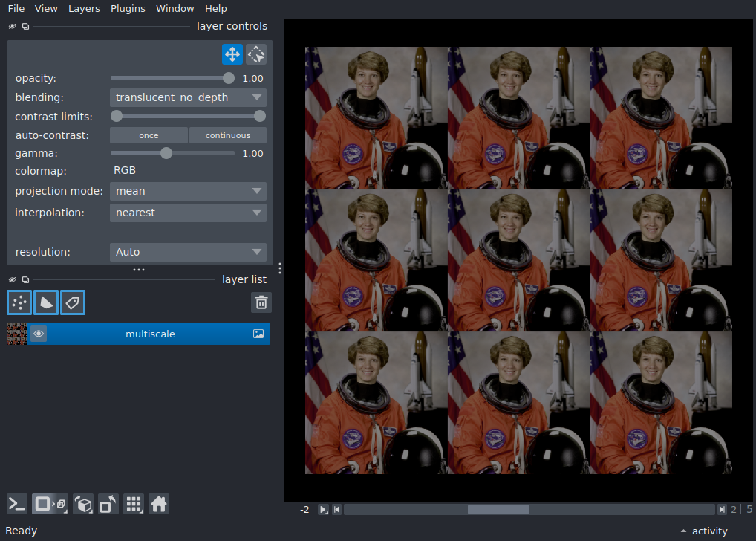
Task: Click the multiscale layer thumbnail
Action: pos(17,334)
